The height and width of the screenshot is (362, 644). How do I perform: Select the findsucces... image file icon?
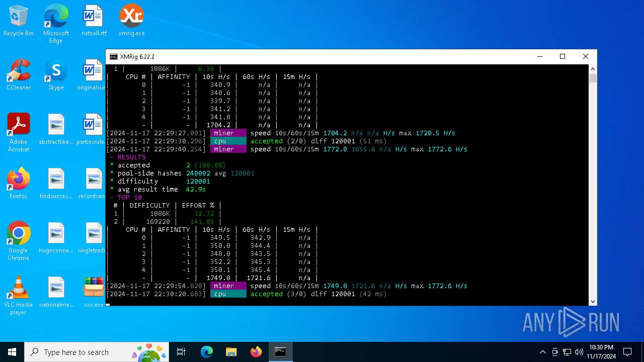pos(56,184)
